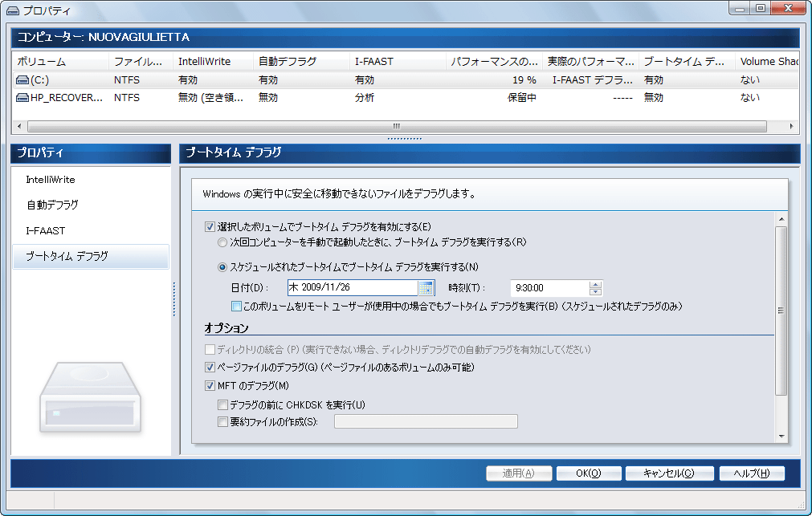Image resolution: width=812 pixels, height=516 pixels.
Task: Click the 無効 (空き領... IntelliWrite cell
Action: tap(210, 97)
